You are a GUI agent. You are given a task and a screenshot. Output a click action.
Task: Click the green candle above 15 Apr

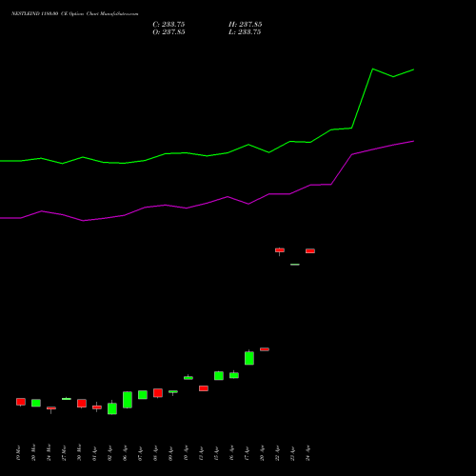point(219,376)
